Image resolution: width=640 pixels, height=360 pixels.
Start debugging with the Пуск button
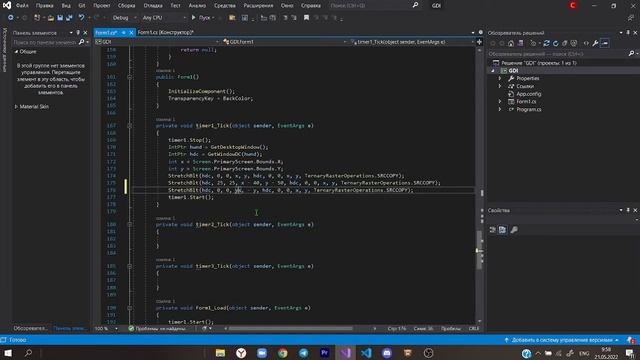(x=202, y=18)
